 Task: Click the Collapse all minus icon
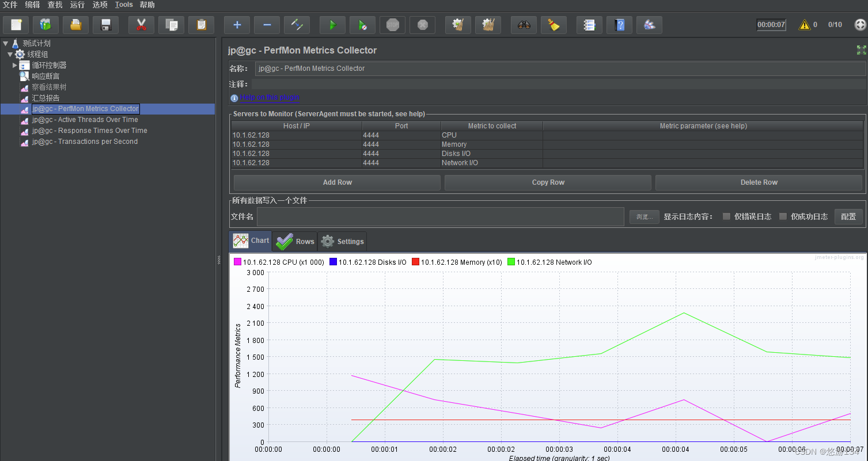pyautogui.click(x=267, y=25)
